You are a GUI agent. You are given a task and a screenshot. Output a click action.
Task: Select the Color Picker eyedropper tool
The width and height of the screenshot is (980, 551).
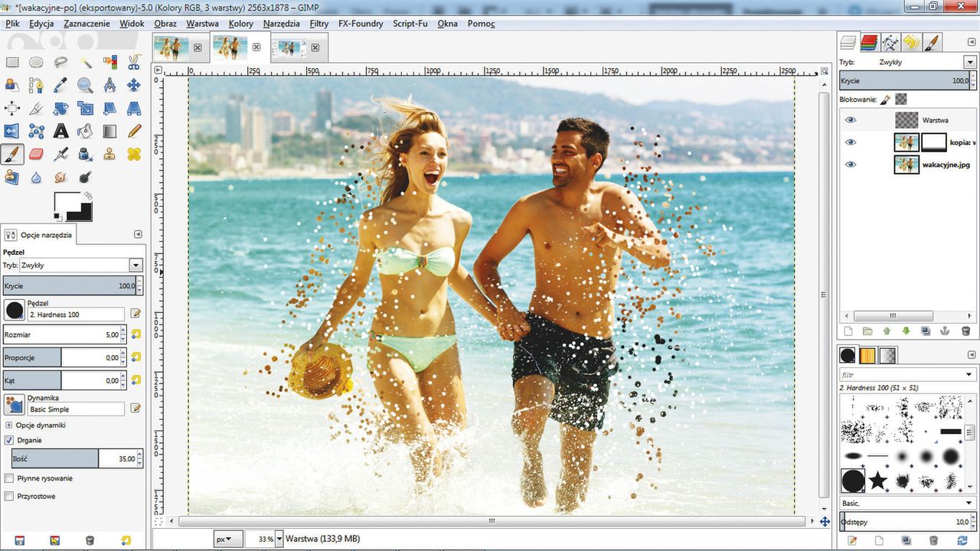click(x=61, y=85)
